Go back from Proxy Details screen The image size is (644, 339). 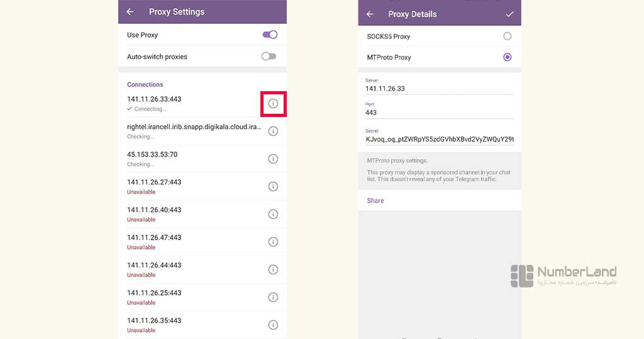pos(370,14)
